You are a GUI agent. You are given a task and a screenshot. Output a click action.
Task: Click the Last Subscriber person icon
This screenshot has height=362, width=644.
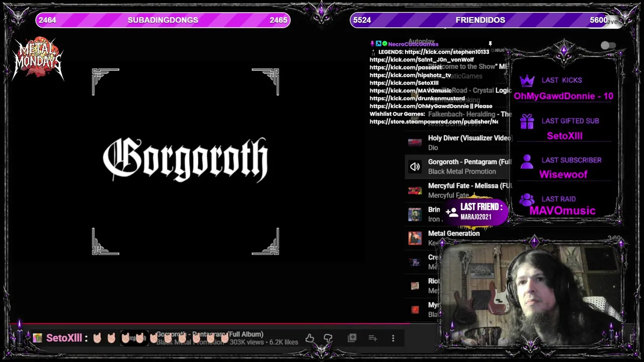(527, 161)
